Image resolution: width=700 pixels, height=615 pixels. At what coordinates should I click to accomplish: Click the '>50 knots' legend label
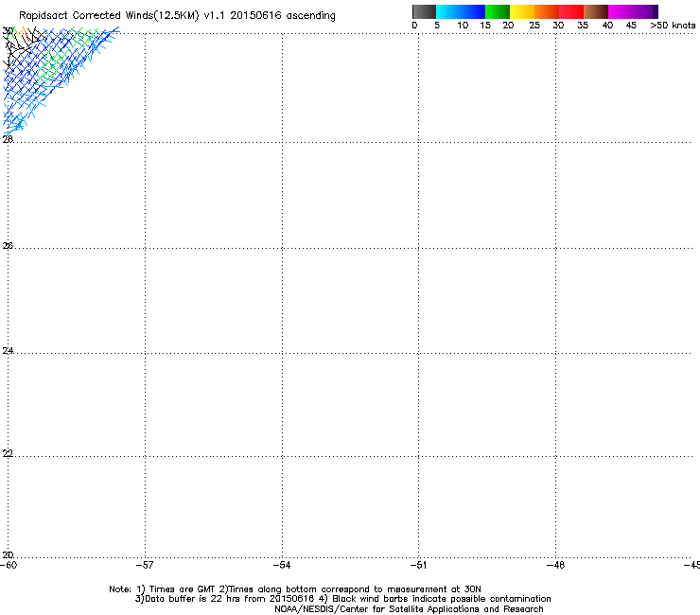pyautogui.click(x=673, y=26)
